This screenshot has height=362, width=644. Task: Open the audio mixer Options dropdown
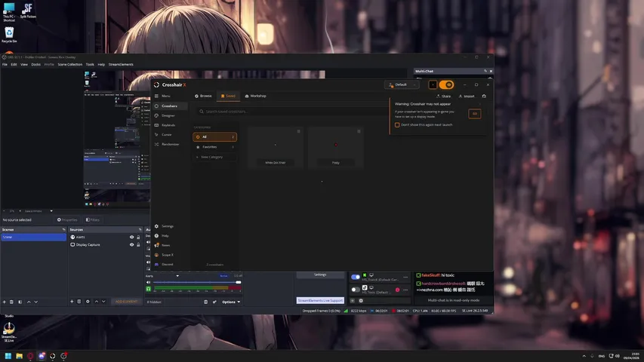click(x=231, y=302)
